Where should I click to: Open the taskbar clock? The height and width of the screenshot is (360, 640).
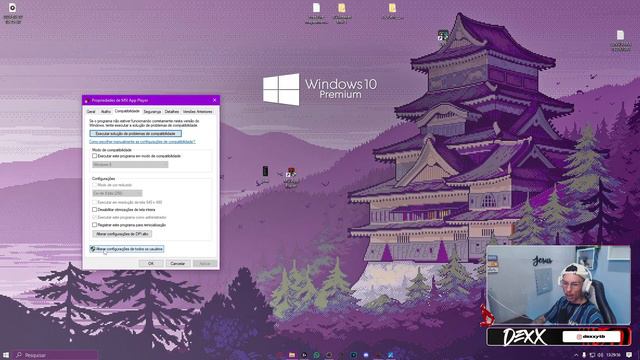click(x=613, y=355)
